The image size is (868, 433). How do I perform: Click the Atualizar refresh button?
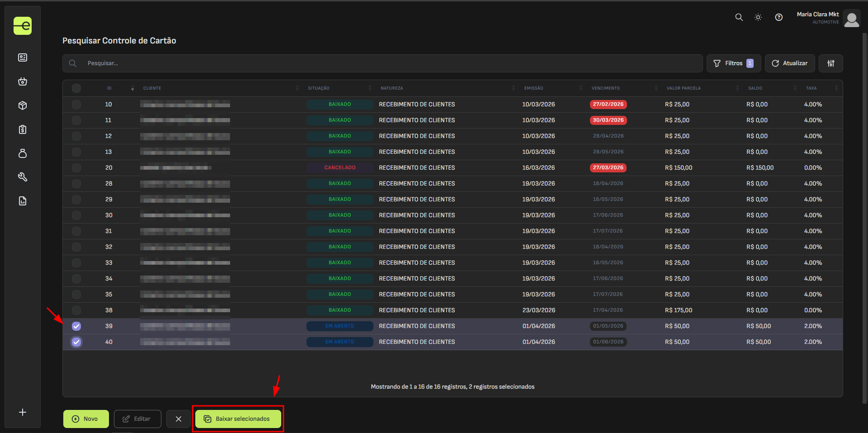pyautogui.click(x=789, y=63)
